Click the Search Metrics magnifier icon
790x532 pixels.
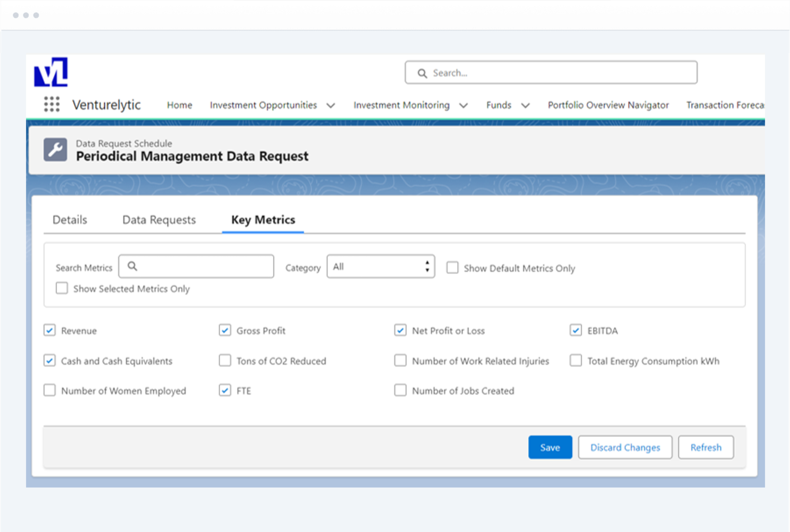(x=133, y=266)
